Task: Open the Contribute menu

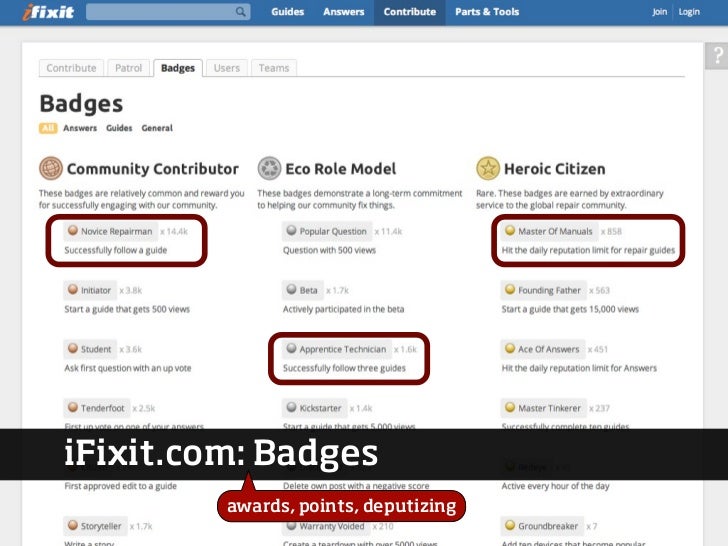Action: 410,12
